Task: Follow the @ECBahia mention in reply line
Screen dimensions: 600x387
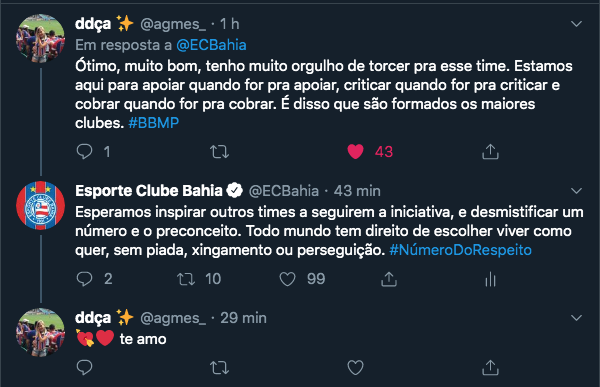Action: (x=211, y=45)
